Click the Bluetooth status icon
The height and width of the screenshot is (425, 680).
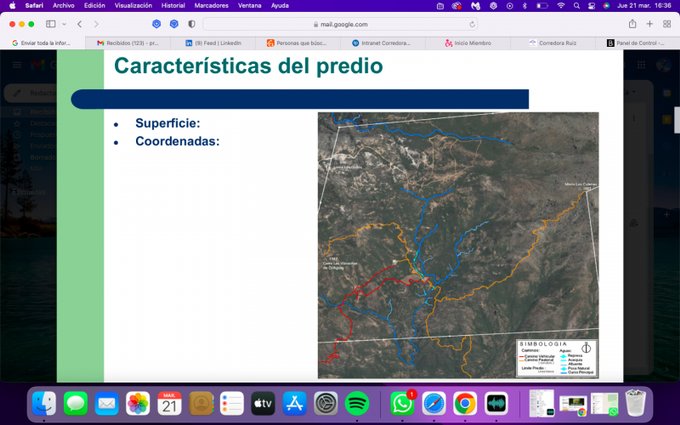[524, 6]
